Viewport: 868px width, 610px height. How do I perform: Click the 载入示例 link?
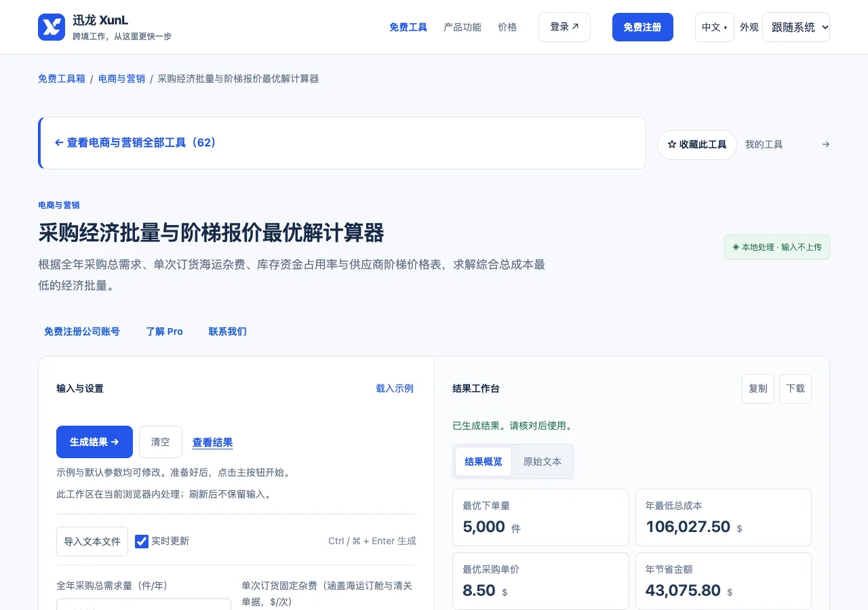point(395,388)
